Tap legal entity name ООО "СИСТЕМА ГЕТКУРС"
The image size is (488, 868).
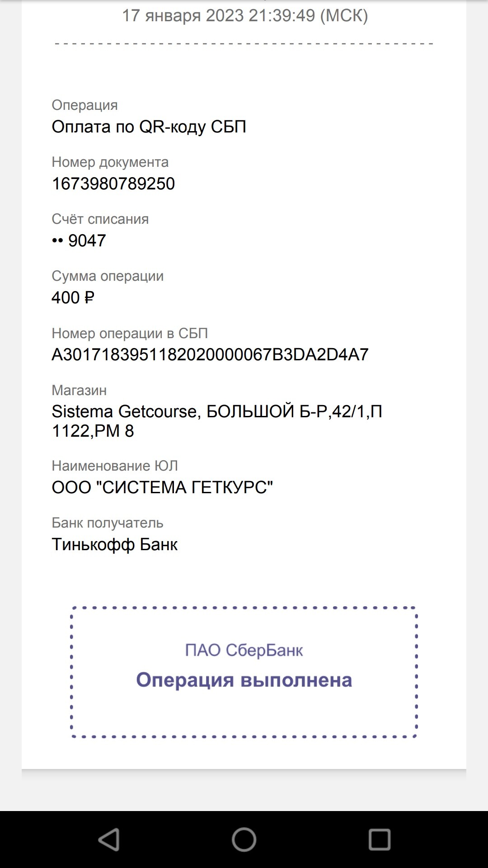click(162, 487)
